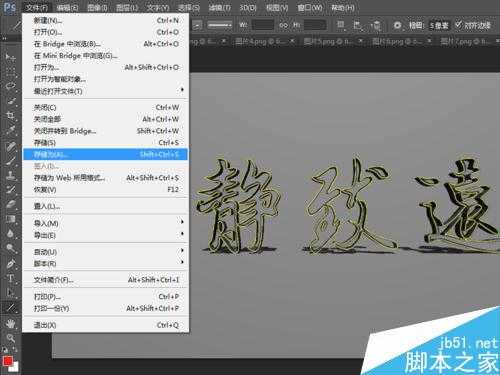Select the Healing Brush tool
This screenshot has width=500, height=375.
point(10,146)
